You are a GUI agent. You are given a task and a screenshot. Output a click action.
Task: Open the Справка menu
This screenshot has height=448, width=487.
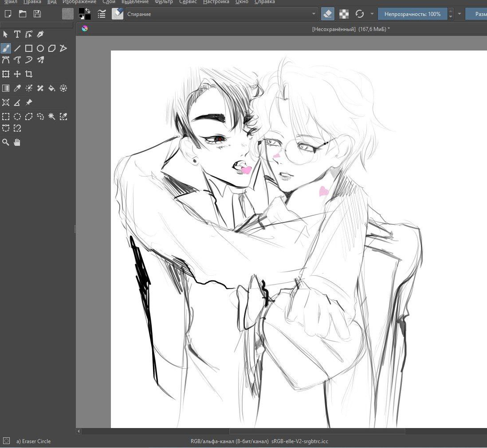[265, 2]
